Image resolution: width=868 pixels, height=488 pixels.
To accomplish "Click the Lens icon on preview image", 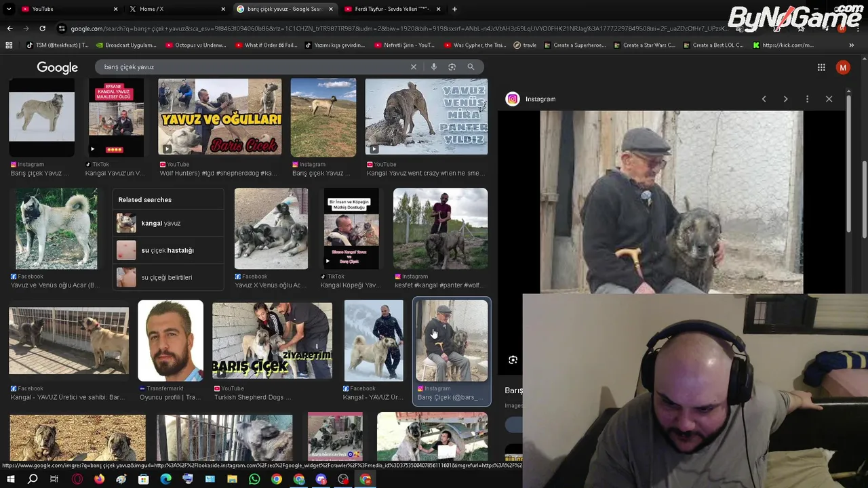I will (513, 360).
